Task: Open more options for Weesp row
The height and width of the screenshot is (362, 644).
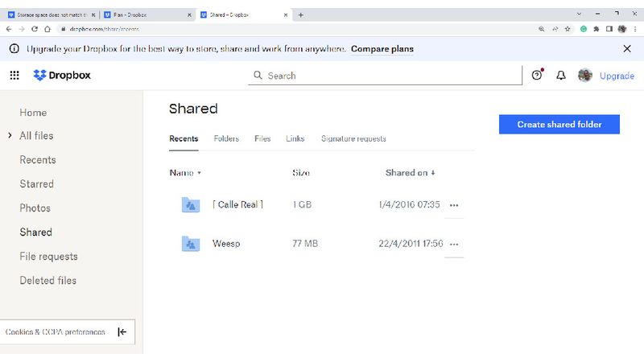Action: 454,245
